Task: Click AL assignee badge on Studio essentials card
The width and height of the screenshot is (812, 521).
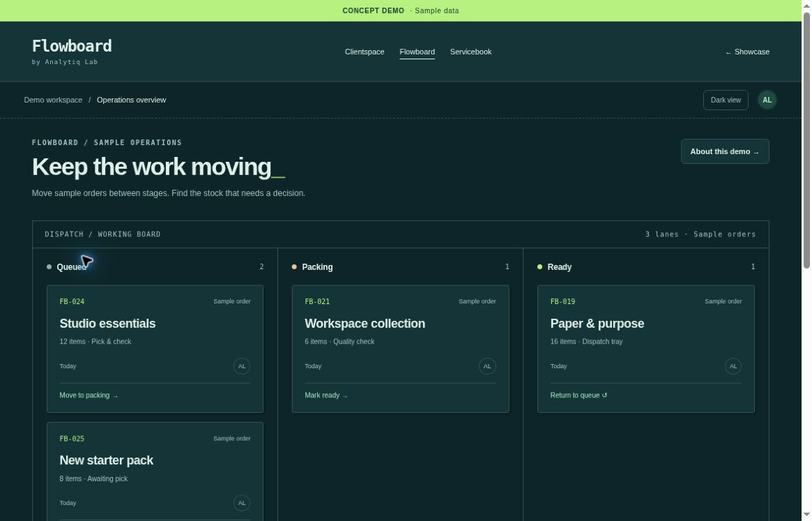Action: [242, 366]
